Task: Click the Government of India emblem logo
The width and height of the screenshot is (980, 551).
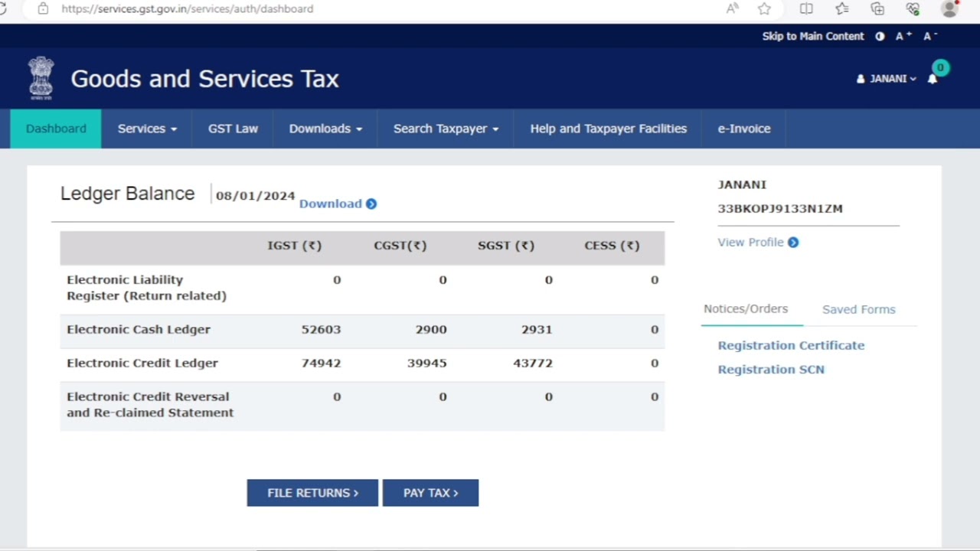Action: [41, 78]
